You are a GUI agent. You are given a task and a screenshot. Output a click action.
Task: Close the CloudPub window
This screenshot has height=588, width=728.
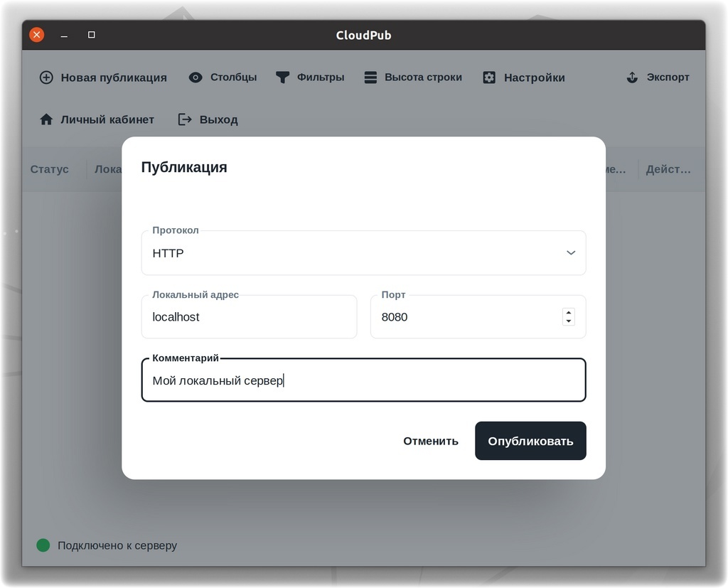point(36,35)
